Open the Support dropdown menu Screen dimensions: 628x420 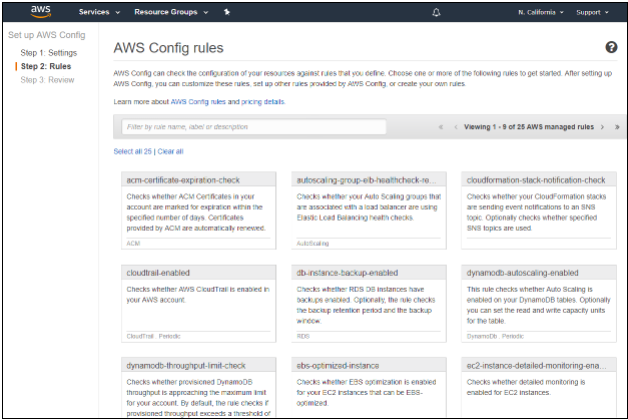click(x=592, y=12)
